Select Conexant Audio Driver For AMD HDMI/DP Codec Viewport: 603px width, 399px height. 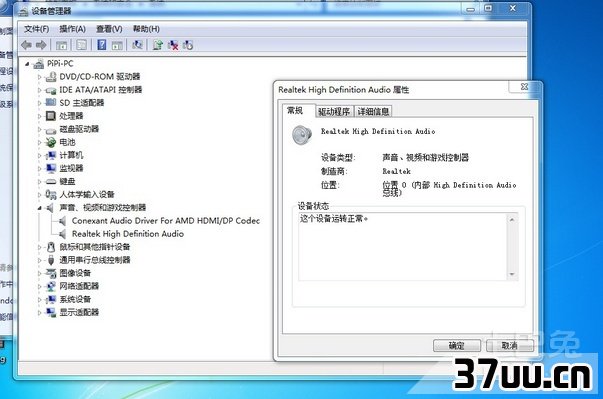tap(166, 221)
